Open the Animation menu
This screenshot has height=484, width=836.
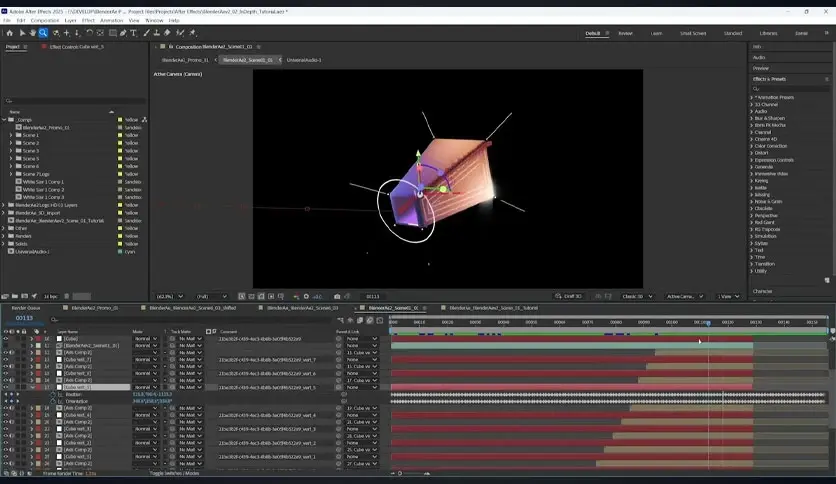(111, 20)
